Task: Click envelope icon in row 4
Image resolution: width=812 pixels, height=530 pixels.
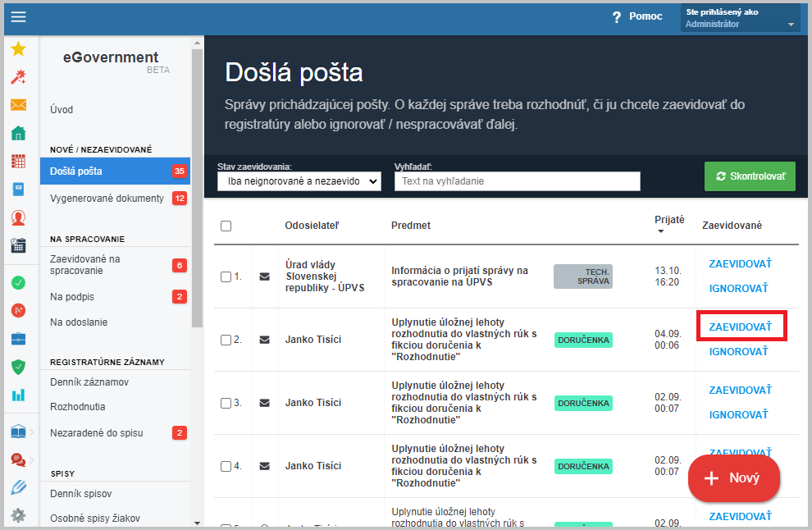Action: tap(264, 466)
